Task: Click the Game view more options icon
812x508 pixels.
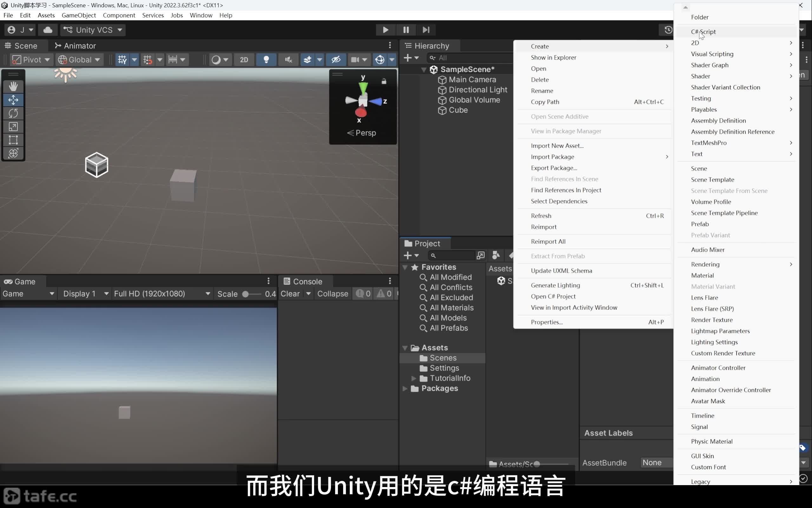Action: 268,281
